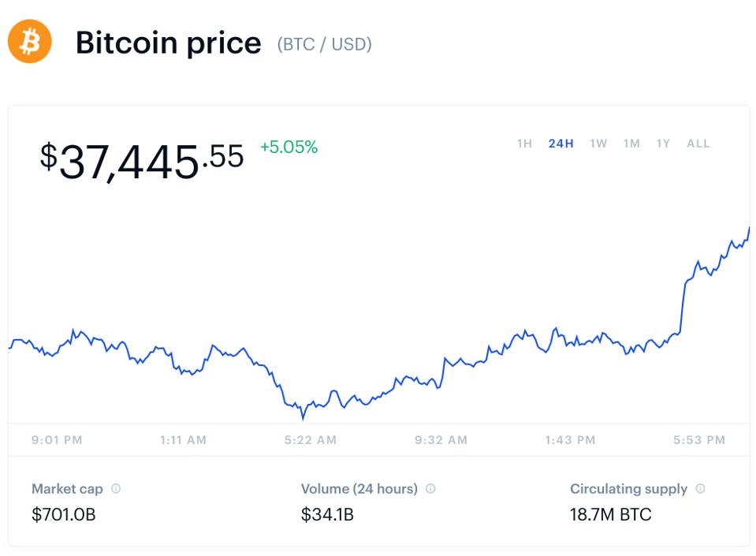
Task: Click the 9:32 AM axis label
Action: click(x=441, y=440)
